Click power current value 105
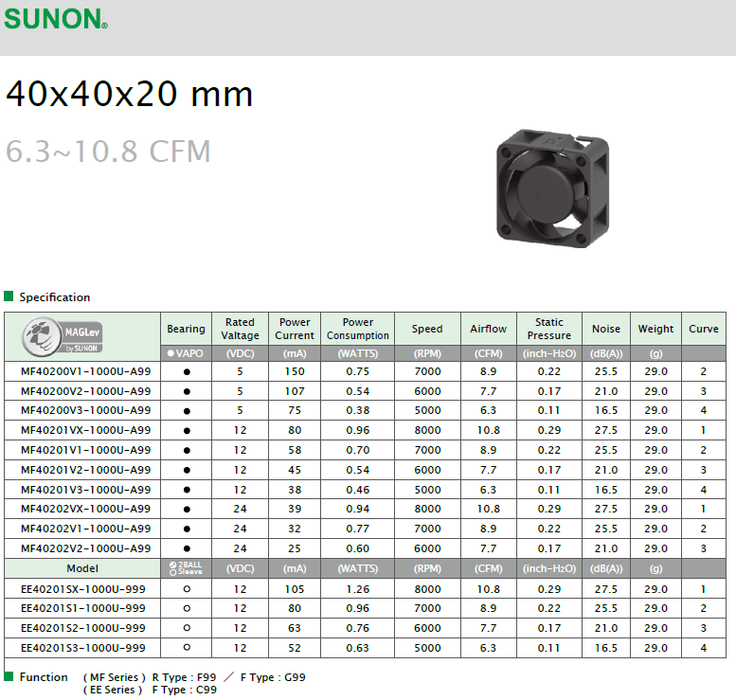736x700 pixels. pyautogui.click(x=295, y=589)
